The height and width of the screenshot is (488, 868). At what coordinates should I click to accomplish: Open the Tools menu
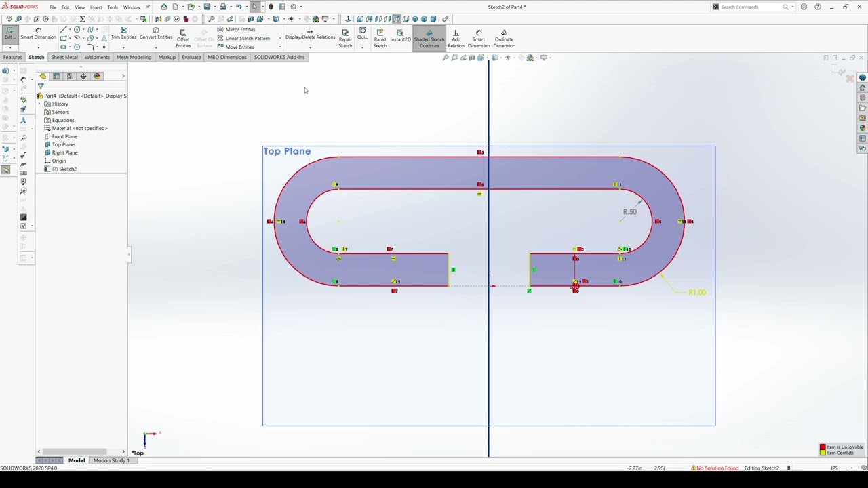tap(112, 7)
